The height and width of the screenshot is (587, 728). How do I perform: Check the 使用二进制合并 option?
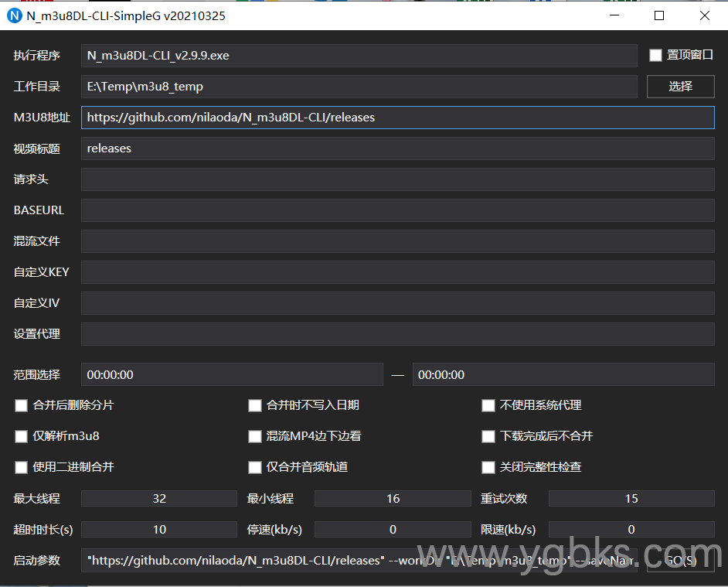pyautogui.click(x=22, y=467)
